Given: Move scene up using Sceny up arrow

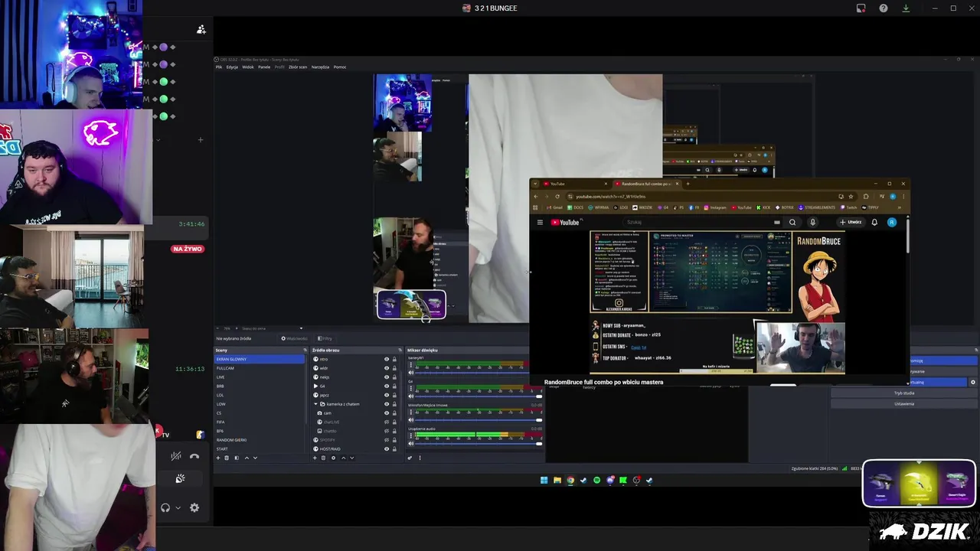Looking at the screenshot, I should coord(246,458).
